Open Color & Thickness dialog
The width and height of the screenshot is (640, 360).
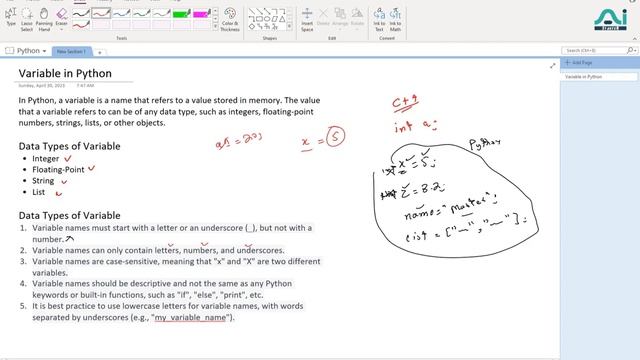tap(230, 19)
